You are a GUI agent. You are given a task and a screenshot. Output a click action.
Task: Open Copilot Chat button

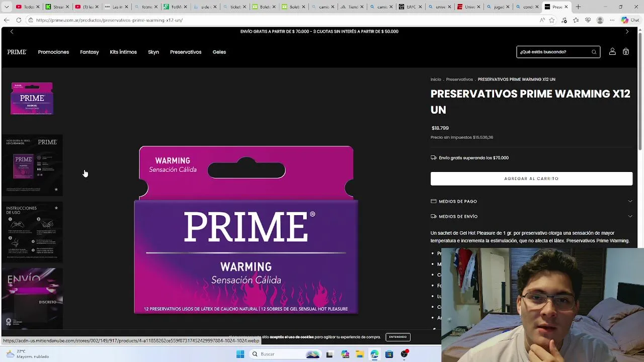pyautogui.click(x=630, y=20)
